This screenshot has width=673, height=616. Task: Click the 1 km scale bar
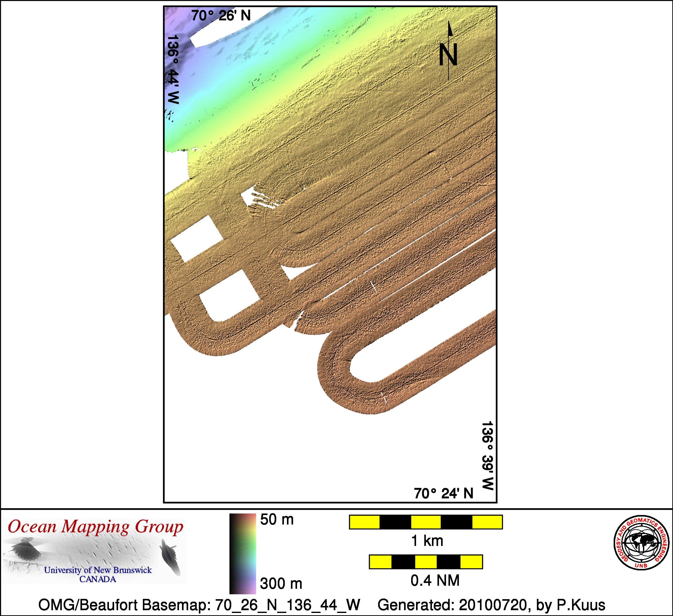coord(426,522)
